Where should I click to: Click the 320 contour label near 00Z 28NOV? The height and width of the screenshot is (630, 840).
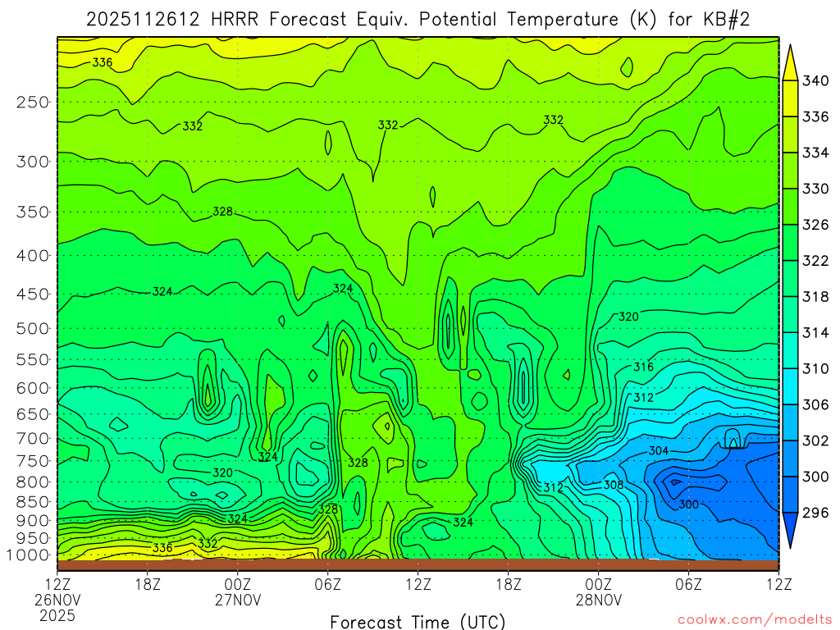[x=628, y=317]
